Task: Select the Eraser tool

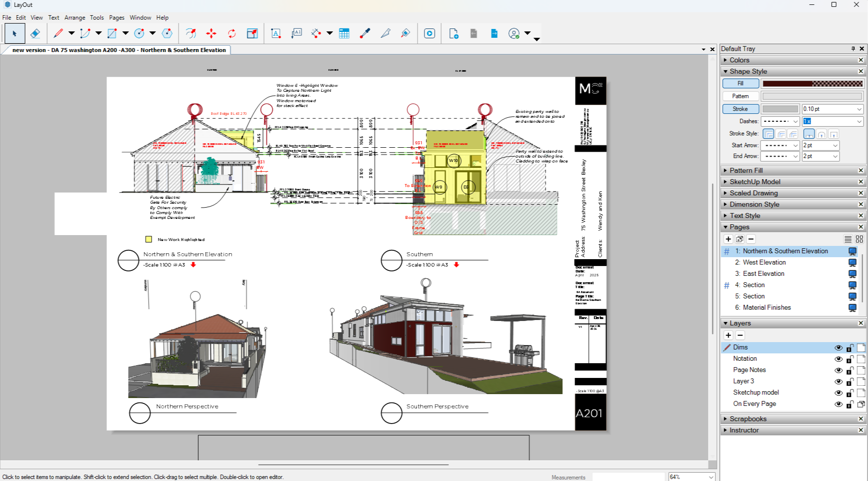Action: 35,33
